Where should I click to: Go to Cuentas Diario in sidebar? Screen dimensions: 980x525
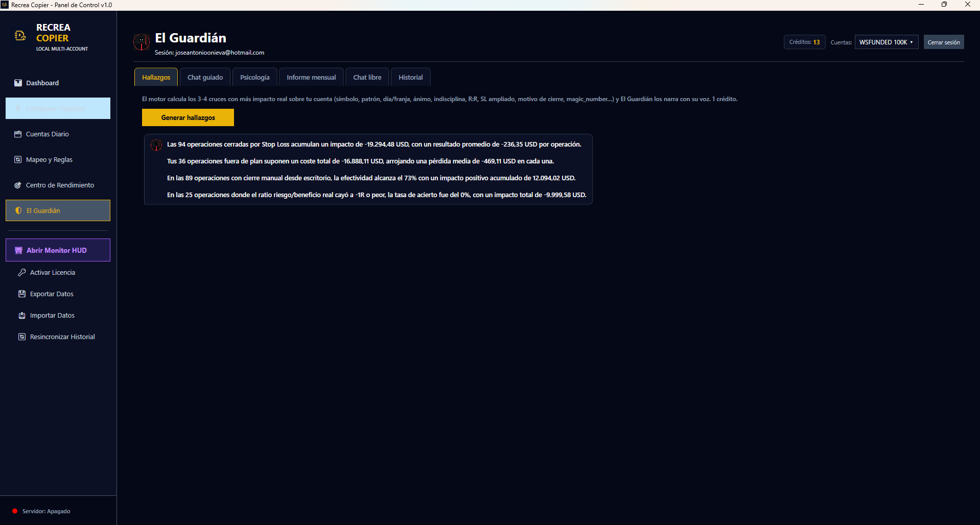pos(58,134)
